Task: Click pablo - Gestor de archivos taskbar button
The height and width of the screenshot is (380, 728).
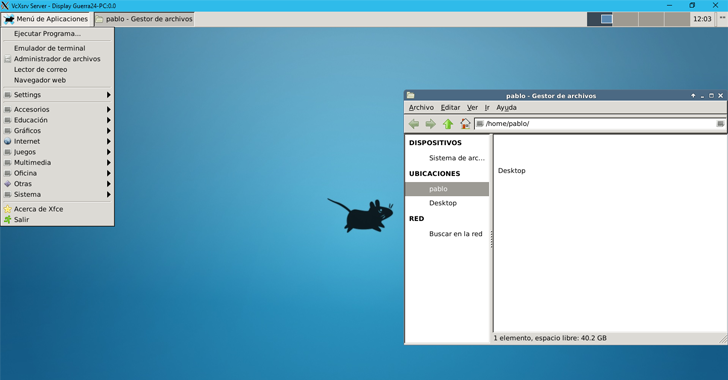Action: point(144,19)
